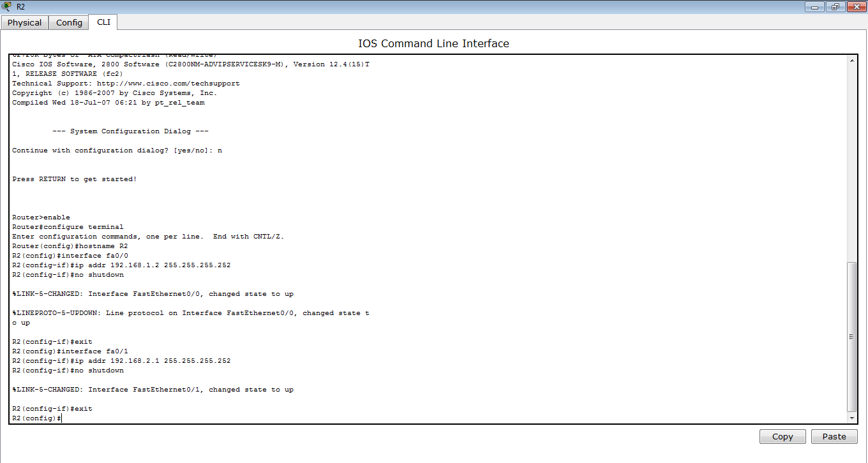
Task: Open the Config tab
Action: [68, 22]
